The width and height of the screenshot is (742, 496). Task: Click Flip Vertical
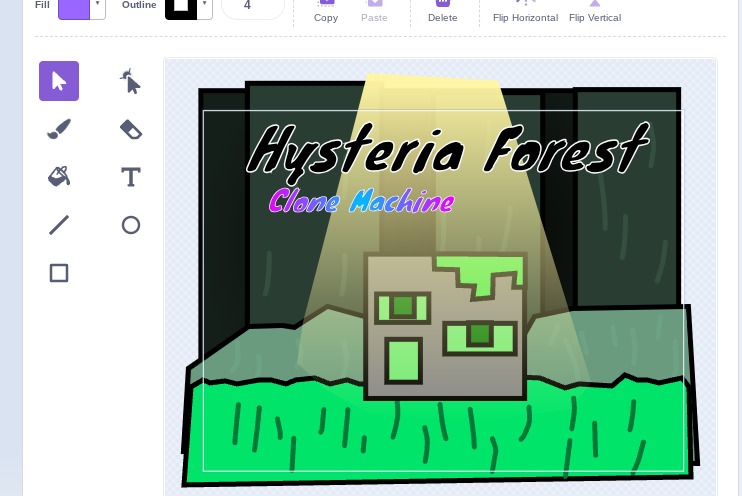[595, 11]
